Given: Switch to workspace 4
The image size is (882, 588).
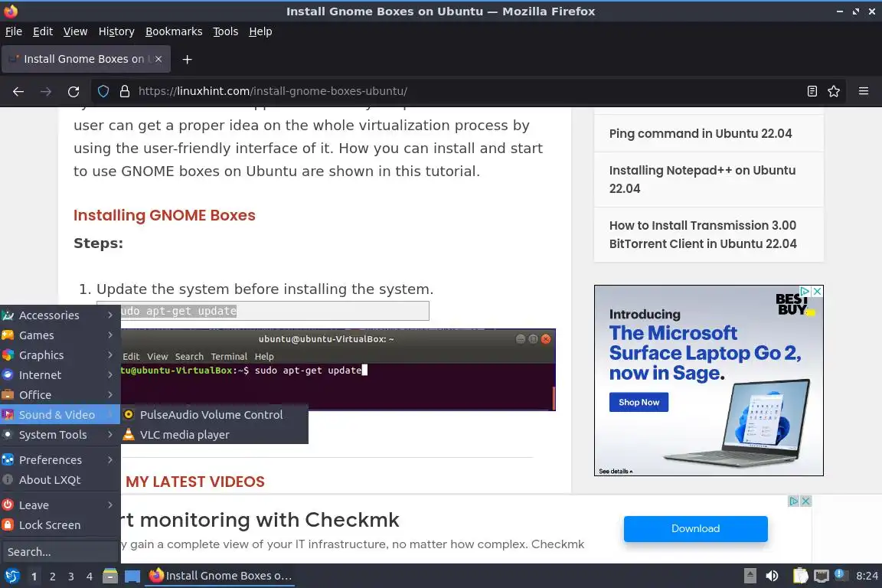Looking at the screenshot, I should coord(89,577).
